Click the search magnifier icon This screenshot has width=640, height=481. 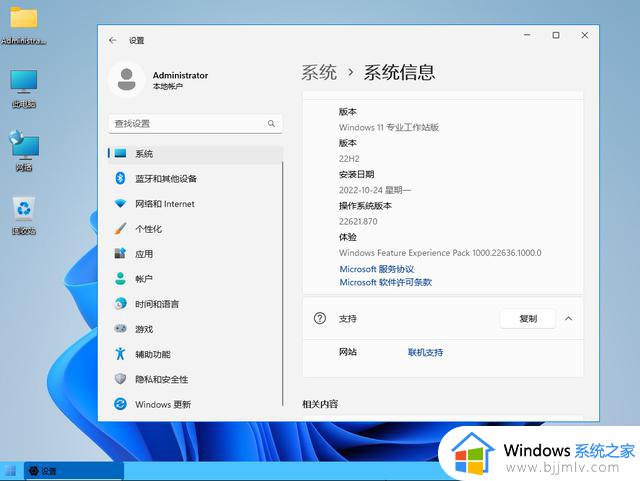coord(271,123)
